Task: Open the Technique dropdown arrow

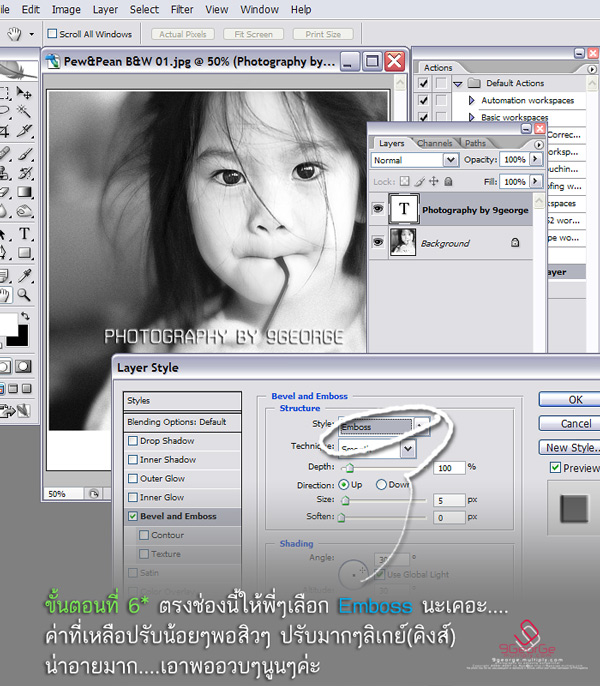Action: click(407, 448)
